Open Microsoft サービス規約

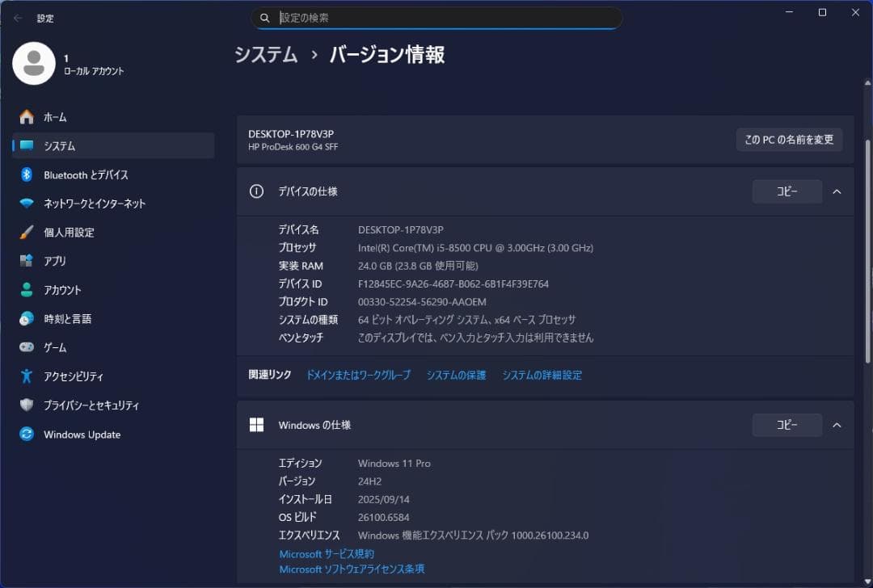click(x=326, y=553)
